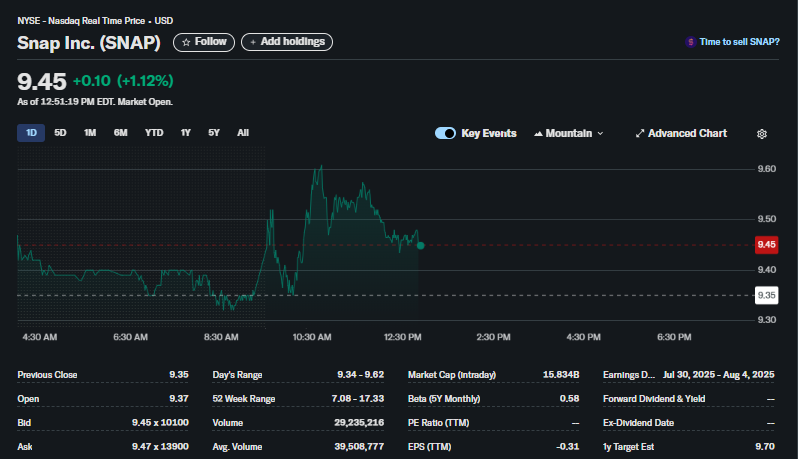This screenshot has height=459, width=798.
Task: Click the Ex-Dividend Date label
Action: pos(638,423)
